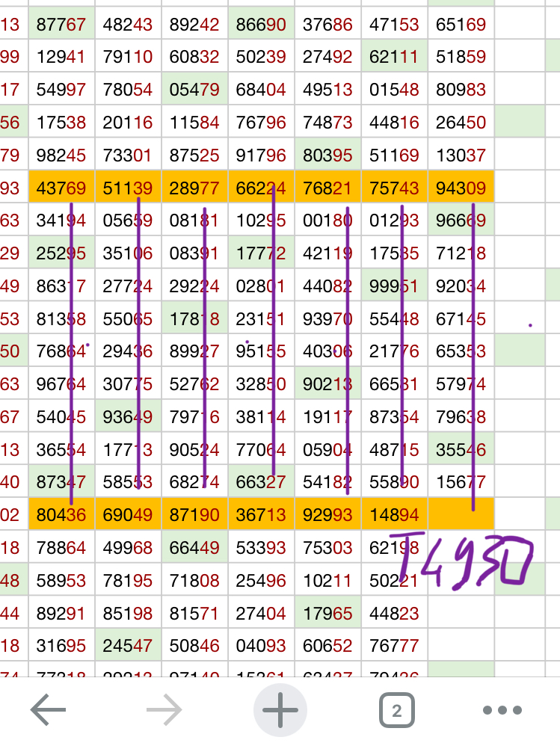Image resolution: width=560 pixels, height=743 pixels.
Task: Open the three-dots browser menu
Action: point(502,710)
